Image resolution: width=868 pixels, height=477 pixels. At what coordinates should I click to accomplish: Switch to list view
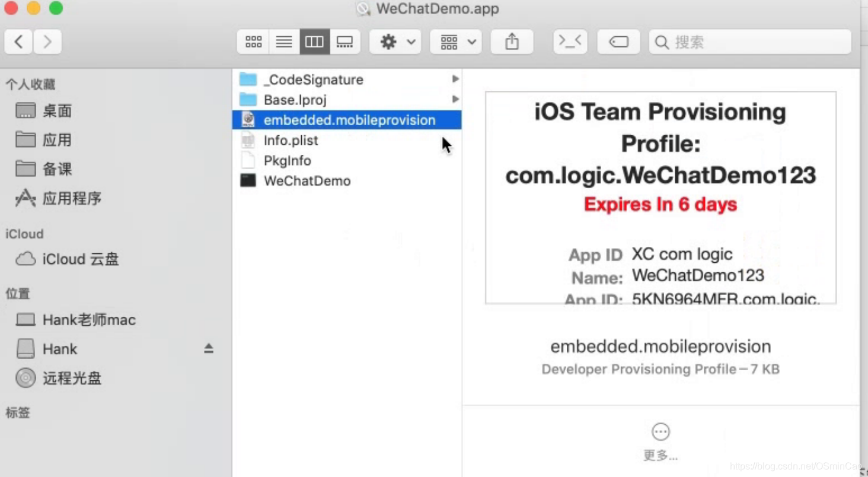284,42
